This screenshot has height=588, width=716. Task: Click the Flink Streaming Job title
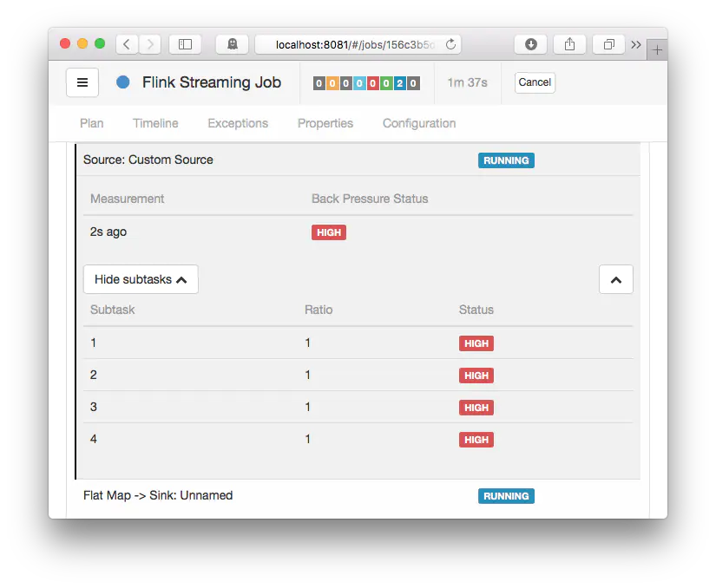click(212, 82)
